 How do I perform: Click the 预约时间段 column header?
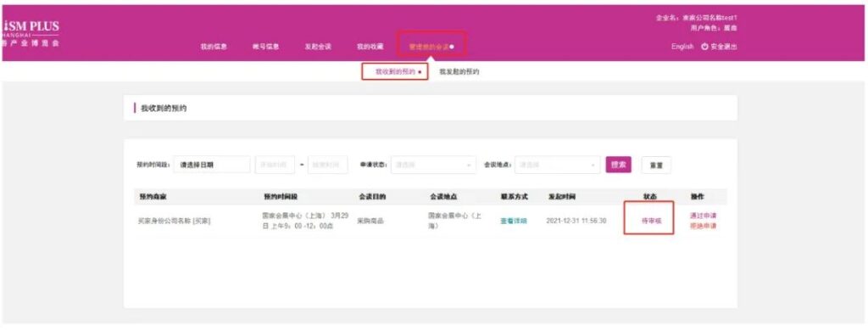[x=280, y=197]
